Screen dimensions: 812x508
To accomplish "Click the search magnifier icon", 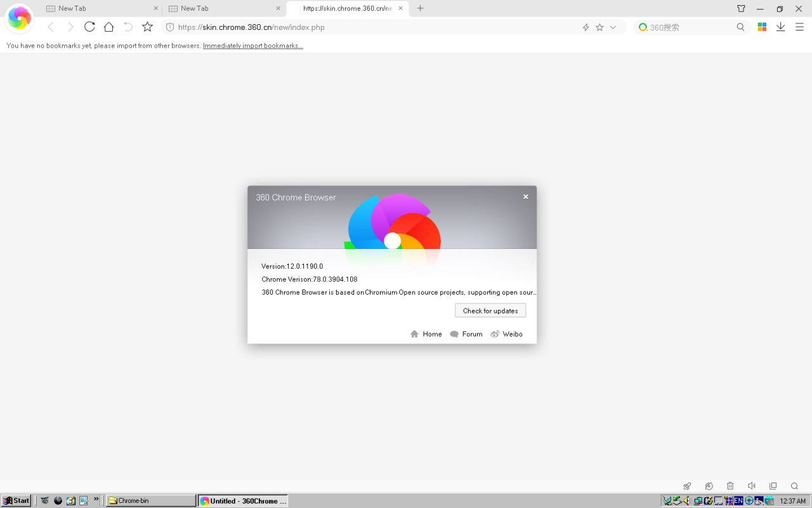I will pos(740,27).
